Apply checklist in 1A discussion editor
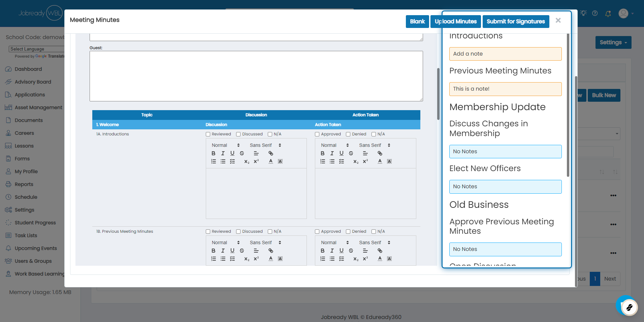The height and width of the screenshot is (322, 644). click(x=232, y=161)
